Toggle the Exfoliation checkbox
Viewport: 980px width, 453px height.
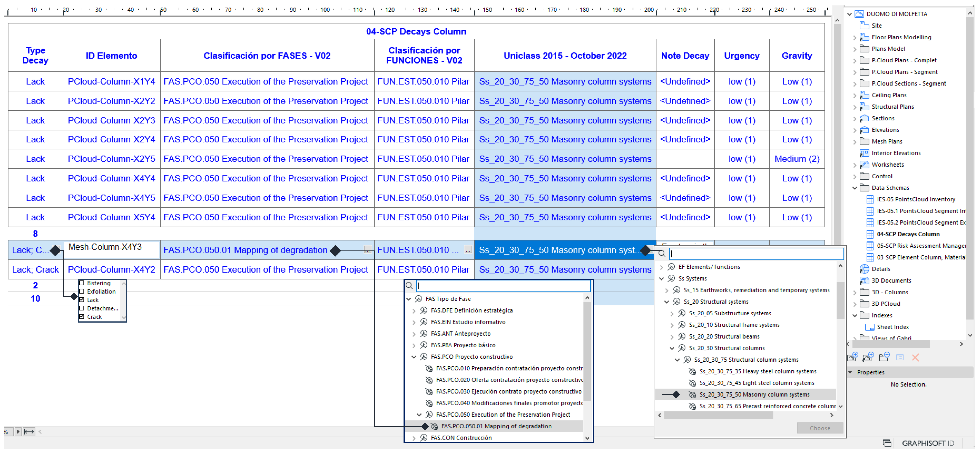(x=82, y=291)
